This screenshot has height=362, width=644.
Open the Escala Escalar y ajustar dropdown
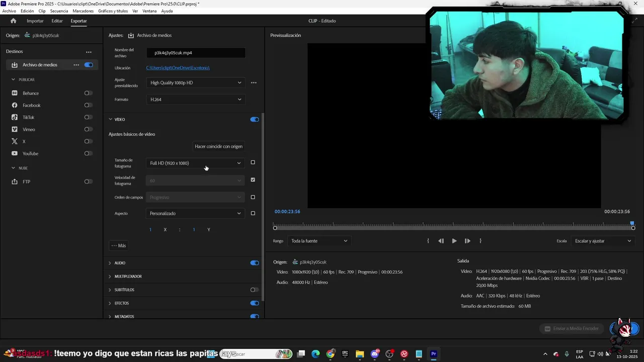603,241
